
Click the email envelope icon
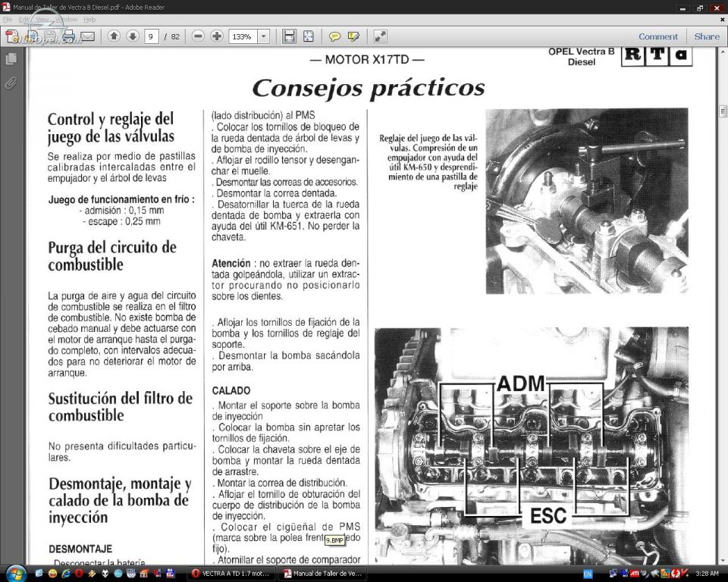coord(87,36)
